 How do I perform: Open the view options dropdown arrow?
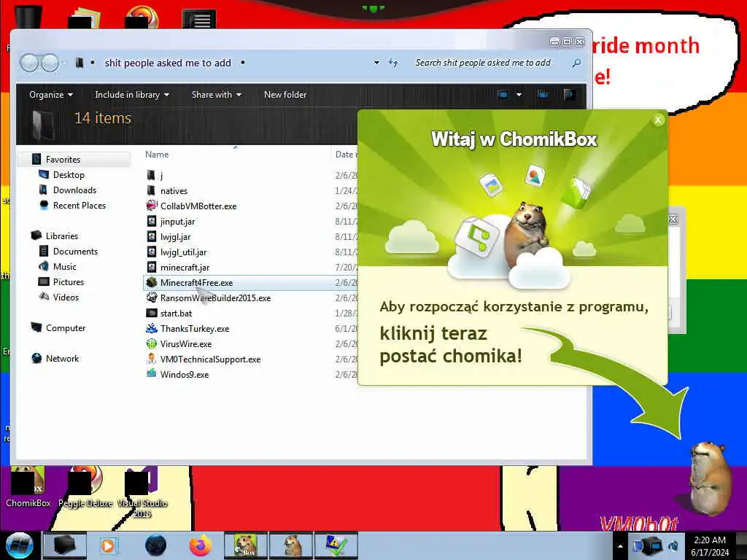[519, 94]
